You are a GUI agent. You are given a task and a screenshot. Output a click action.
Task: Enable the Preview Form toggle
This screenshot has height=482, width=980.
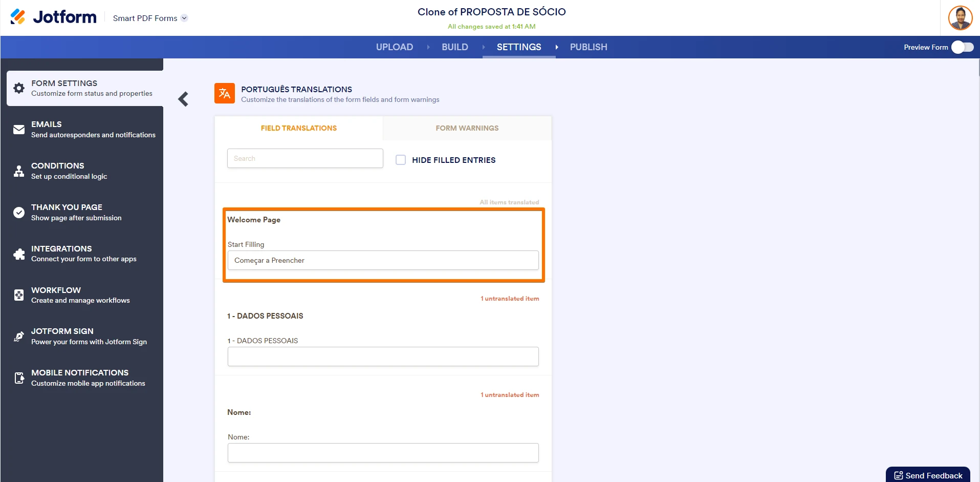(962, 47)
